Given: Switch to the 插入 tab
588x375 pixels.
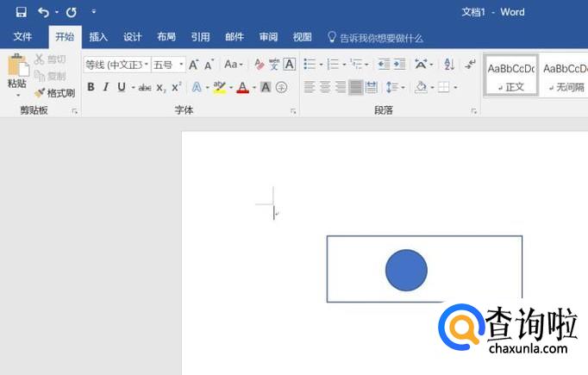Looking at the screenshot, I should (98, 37).
